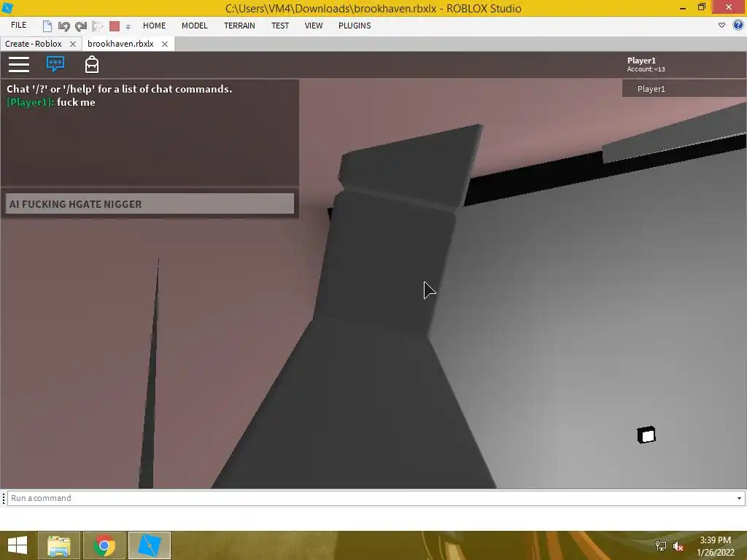Image resolution: width=747 pixels, height=560 pixels.
Task: Expand the command bar history dropdown
Action: coord(740,499)
